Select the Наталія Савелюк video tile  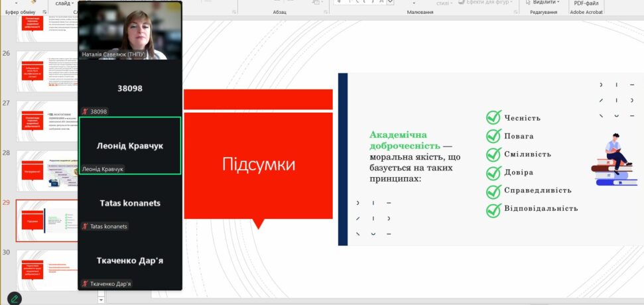point(130,30)
